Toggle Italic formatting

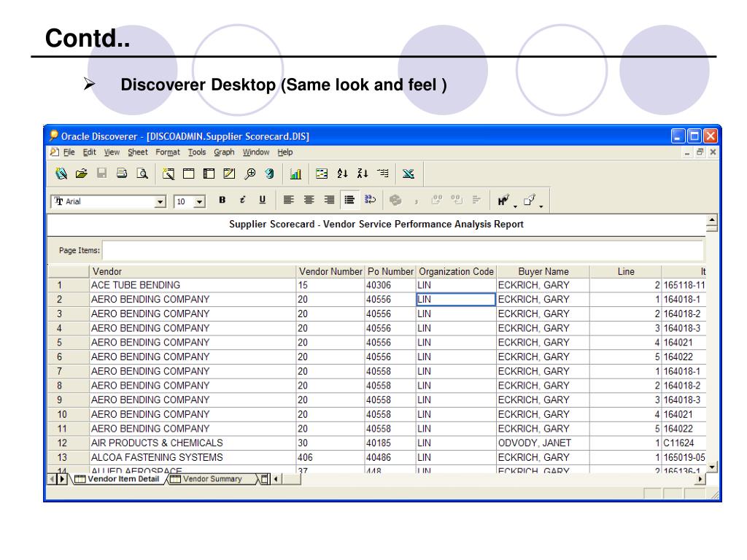(242, 200)
